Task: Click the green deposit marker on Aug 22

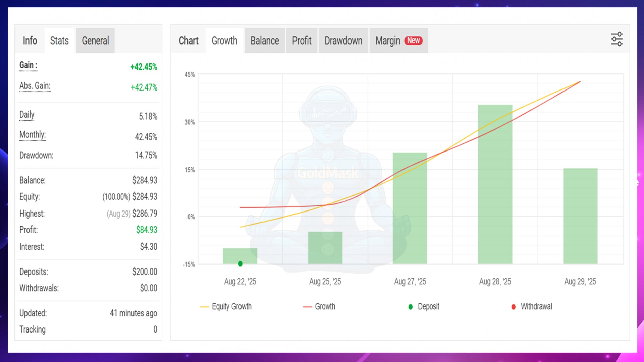Action: tap(240, 264)
